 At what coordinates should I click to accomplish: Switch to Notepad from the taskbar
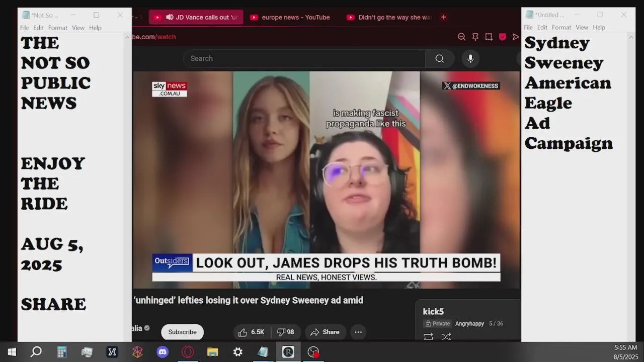click(x=263, y=352)
